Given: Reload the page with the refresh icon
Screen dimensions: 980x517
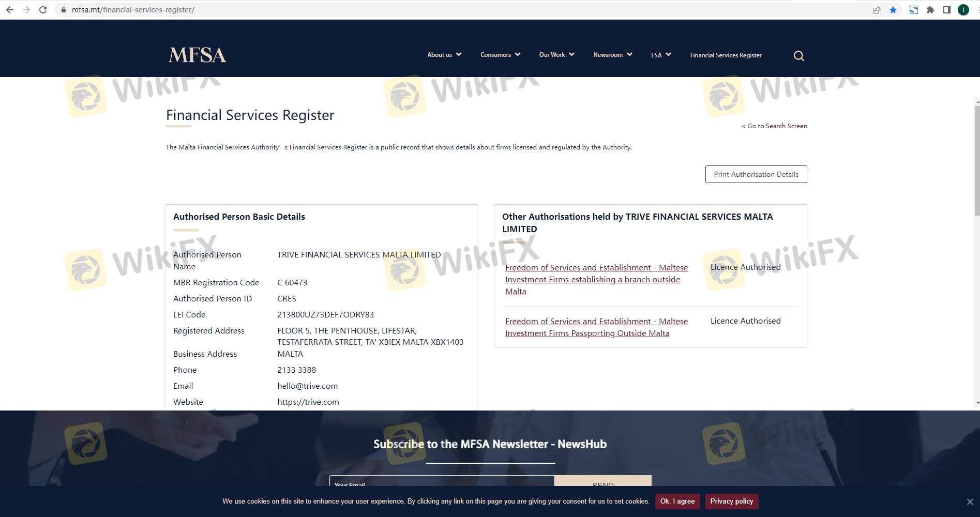Looking at the screenshot, I should click(x=43, y=10).
